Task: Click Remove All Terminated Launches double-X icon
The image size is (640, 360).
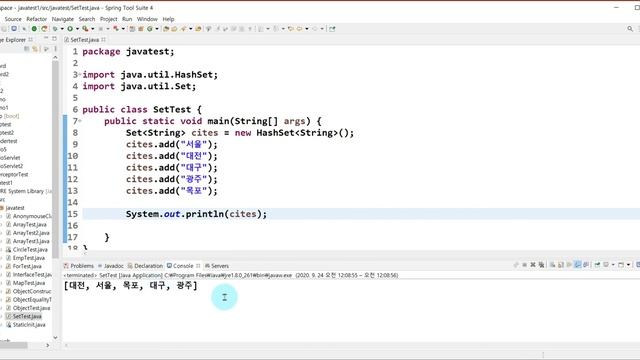Action: coord(541,265)
